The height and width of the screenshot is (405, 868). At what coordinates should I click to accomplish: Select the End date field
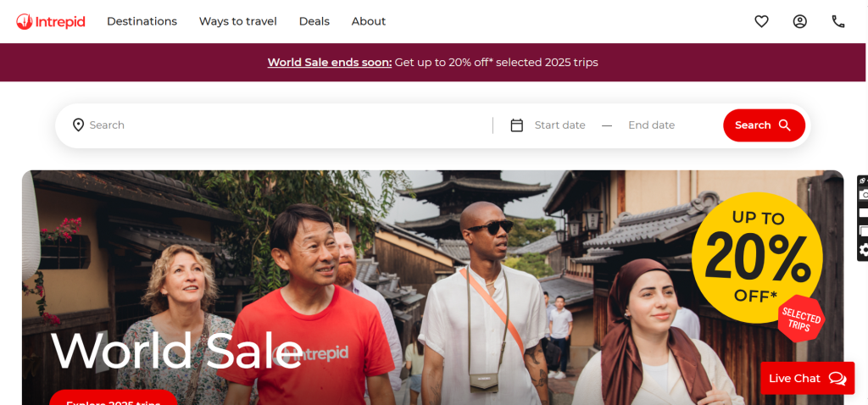pyautogui.click(x=652, y=125)
